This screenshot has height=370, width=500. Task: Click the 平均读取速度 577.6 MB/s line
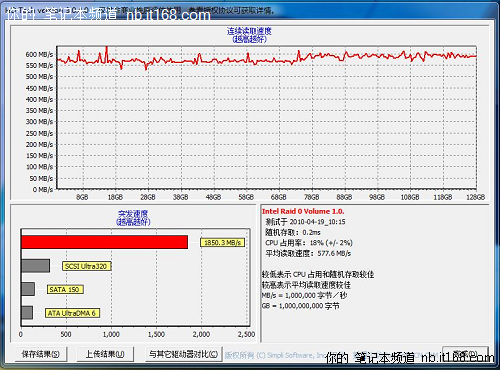[x=308, y=253]
